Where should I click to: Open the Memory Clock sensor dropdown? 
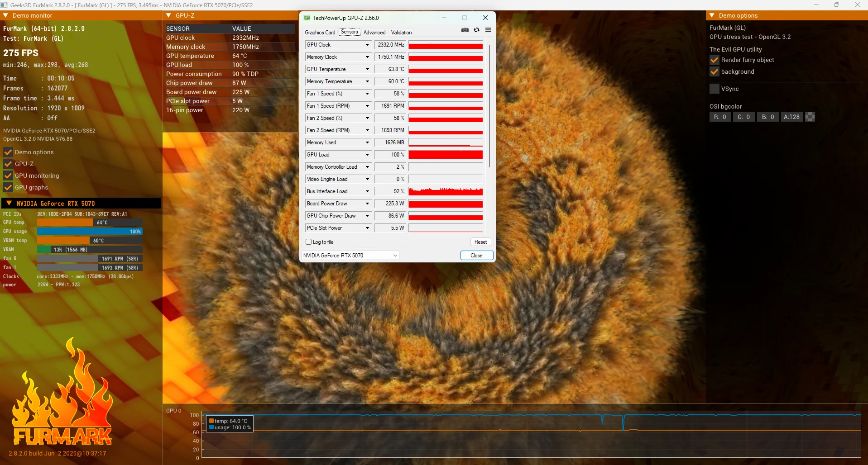[x=367, y=57]
